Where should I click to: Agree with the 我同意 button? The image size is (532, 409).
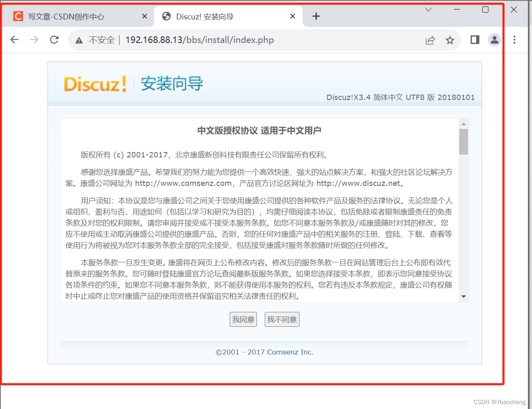pyautogui.click(x=243, y=319)
